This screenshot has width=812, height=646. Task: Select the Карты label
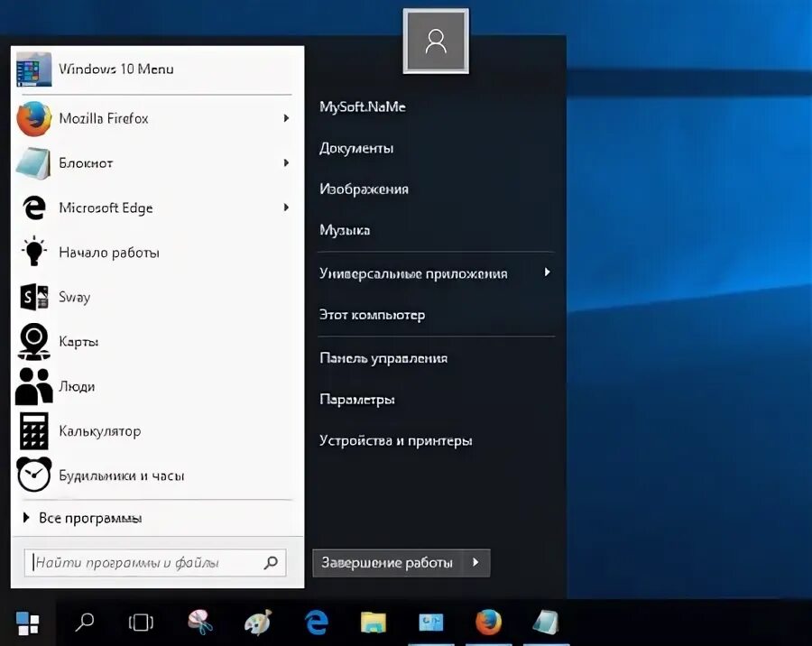pyautogui.click(x=78, y=342)
